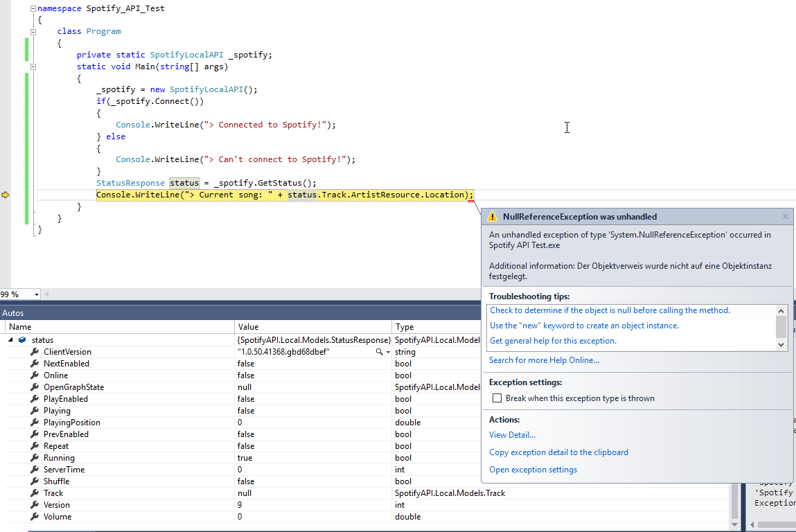The width and height of the screenshot is (796, 532).
Task: Click the Playing row name in Autos
Action: pos(57,411)
